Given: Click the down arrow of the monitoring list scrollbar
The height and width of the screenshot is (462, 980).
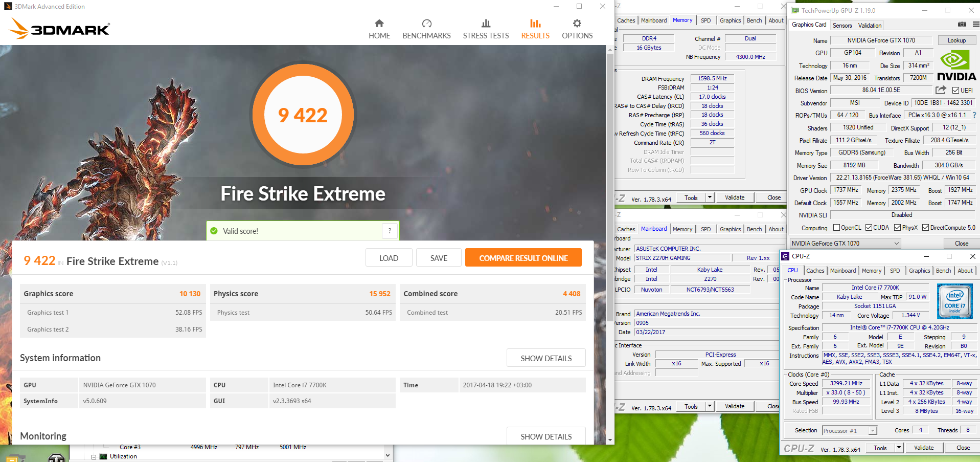Looking at the screenshot, I should pos(388,455).
